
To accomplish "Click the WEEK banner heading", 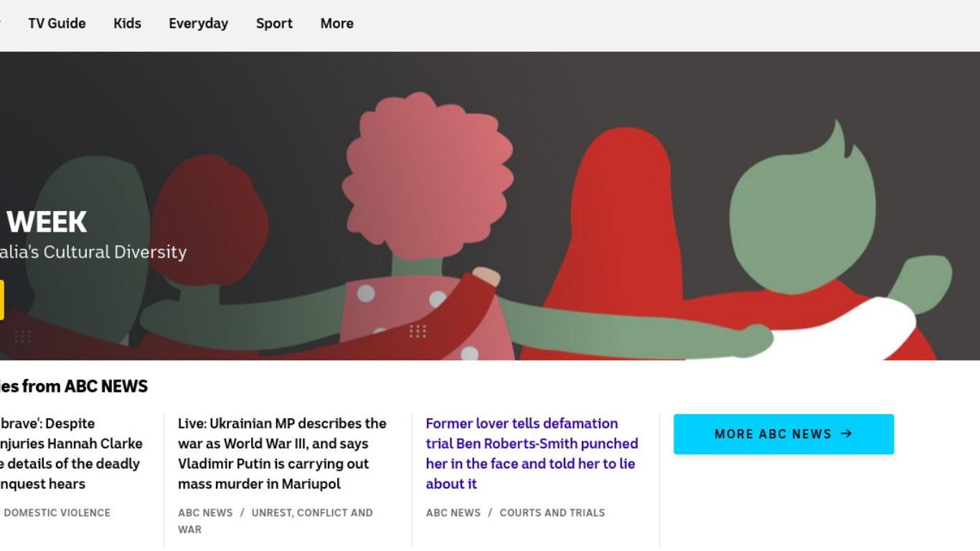I will point(47,222).
